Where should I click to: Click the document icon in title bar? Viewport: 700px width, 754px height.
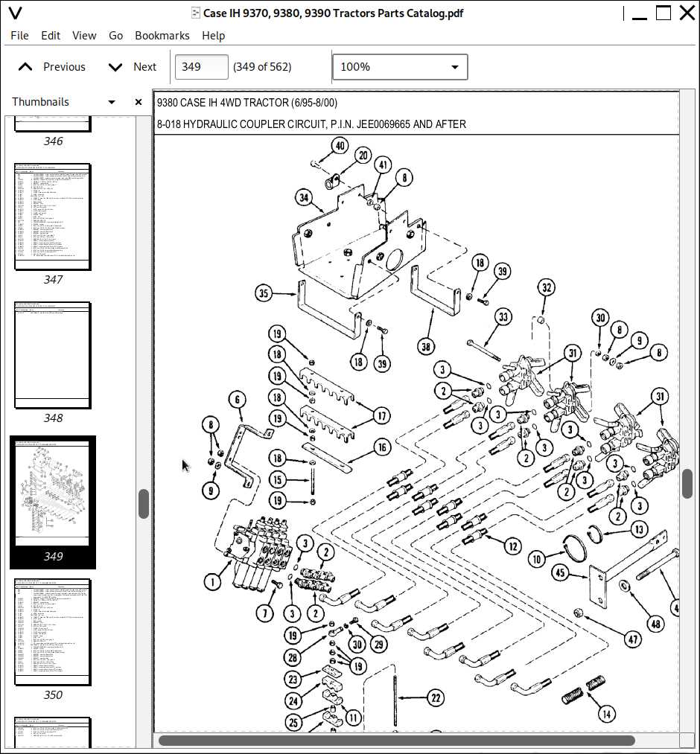(195, 13)
